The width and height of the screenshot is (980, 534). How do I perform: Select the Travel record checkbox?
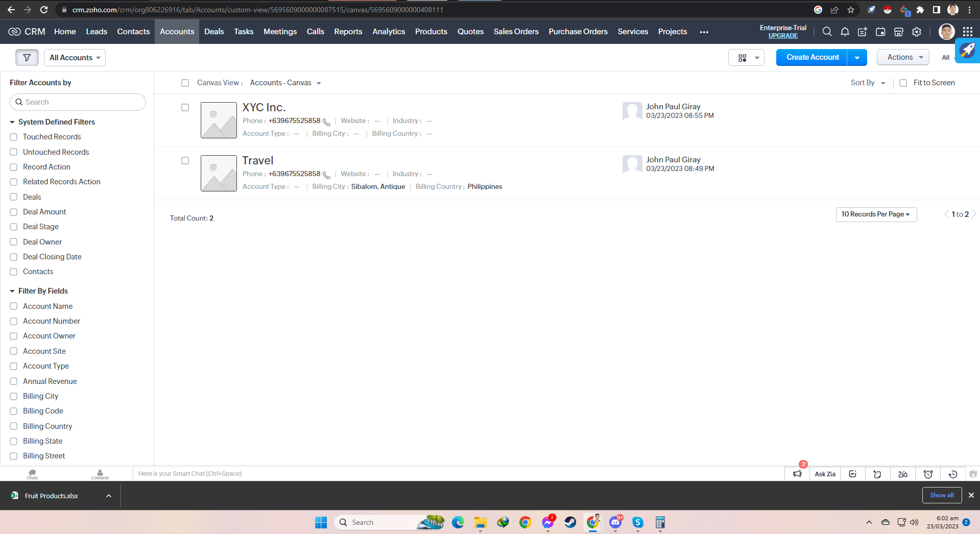click(x=185, y=160)
